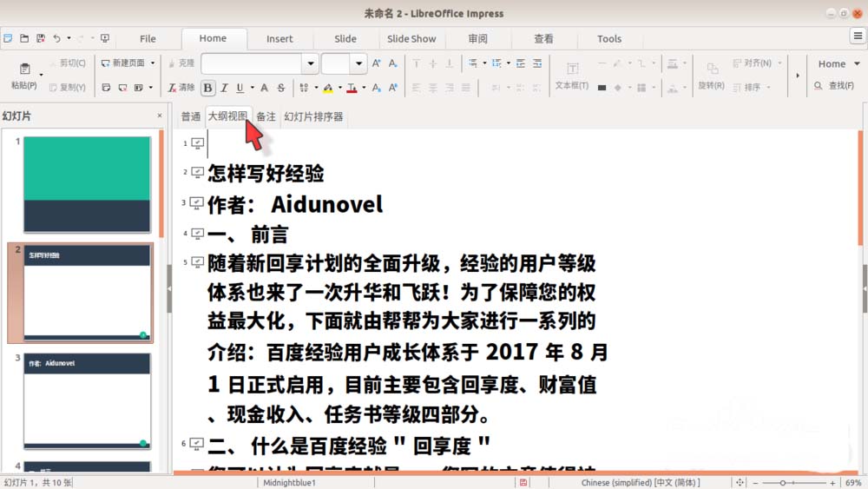The width and height of the screenshot is (868, 489).
Task: Open the font color dropdown arrow
Action: click(x=364, y=88)
